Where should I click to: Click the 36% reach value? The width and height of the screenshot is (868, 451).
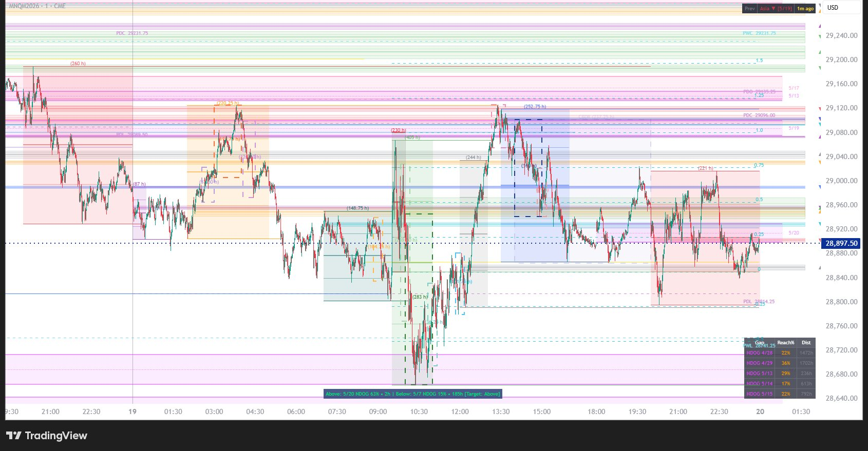[786, 363]
